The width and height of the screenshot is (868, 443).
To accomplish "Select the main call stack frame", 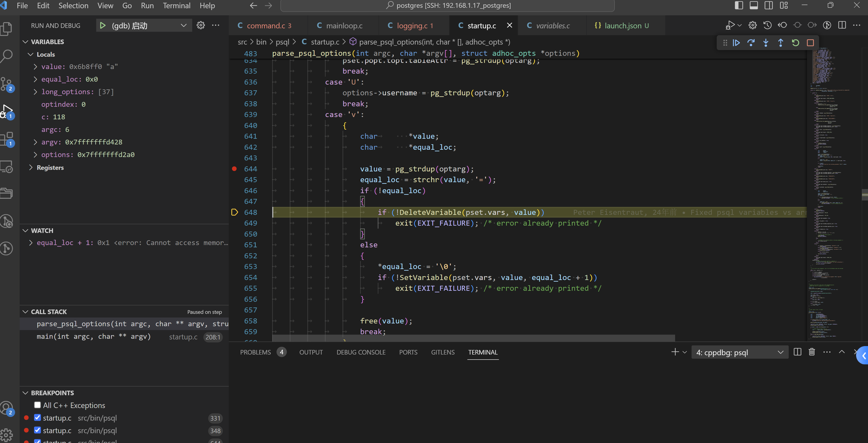I will pos(94,337).
